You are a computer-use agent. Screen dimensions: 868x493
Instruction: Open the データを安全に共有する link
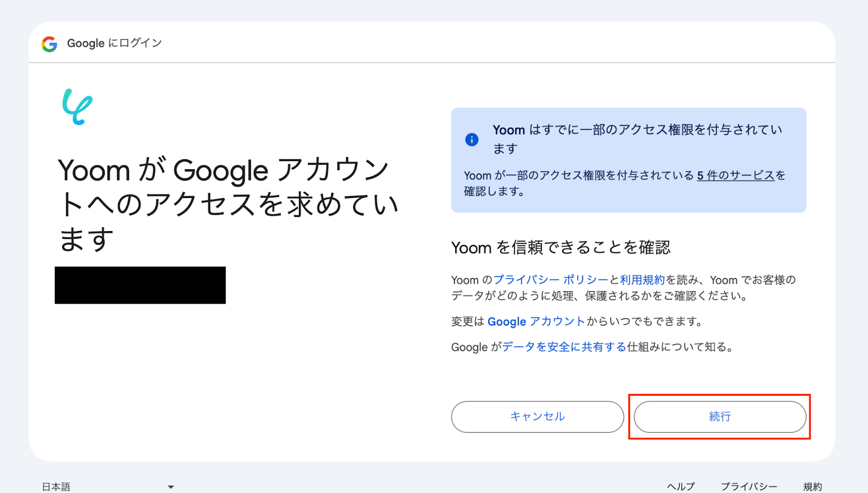564,347
